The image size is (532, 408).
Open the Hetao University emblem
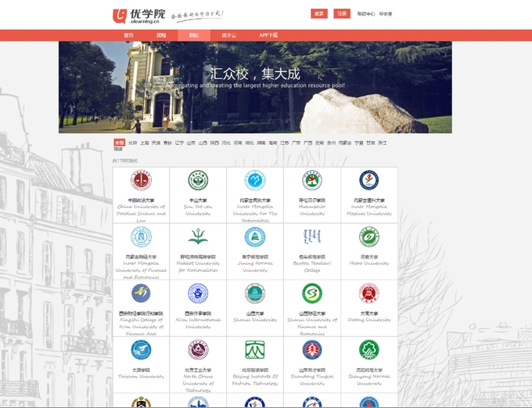pos(369,236)
